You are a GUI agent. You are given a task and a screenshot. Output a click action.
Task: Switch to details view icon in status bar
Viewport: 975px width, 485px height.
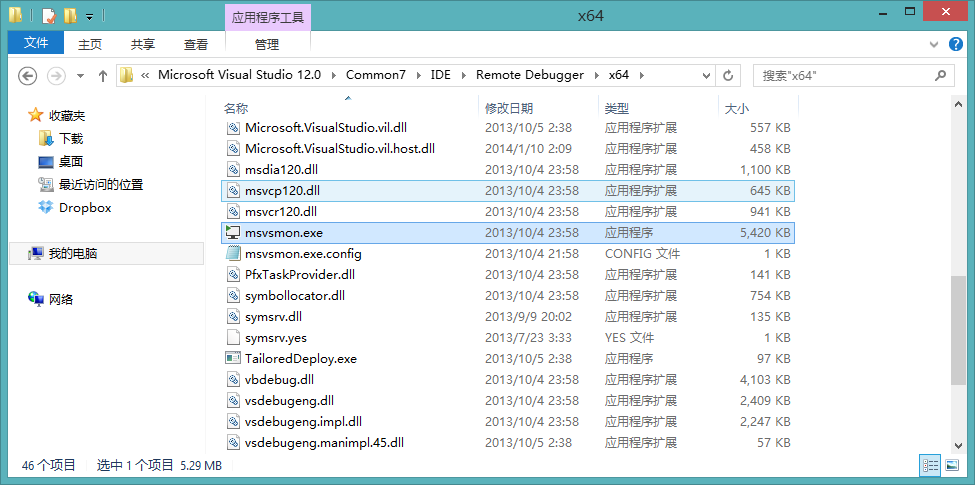coord(929,465)
